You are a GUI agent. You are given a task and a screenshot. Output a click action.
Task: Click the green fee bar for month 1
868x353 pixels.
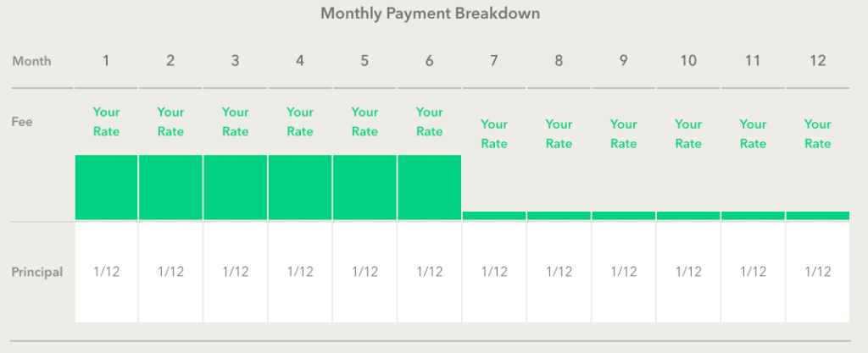pyautogui.click(x=106, y=187)
